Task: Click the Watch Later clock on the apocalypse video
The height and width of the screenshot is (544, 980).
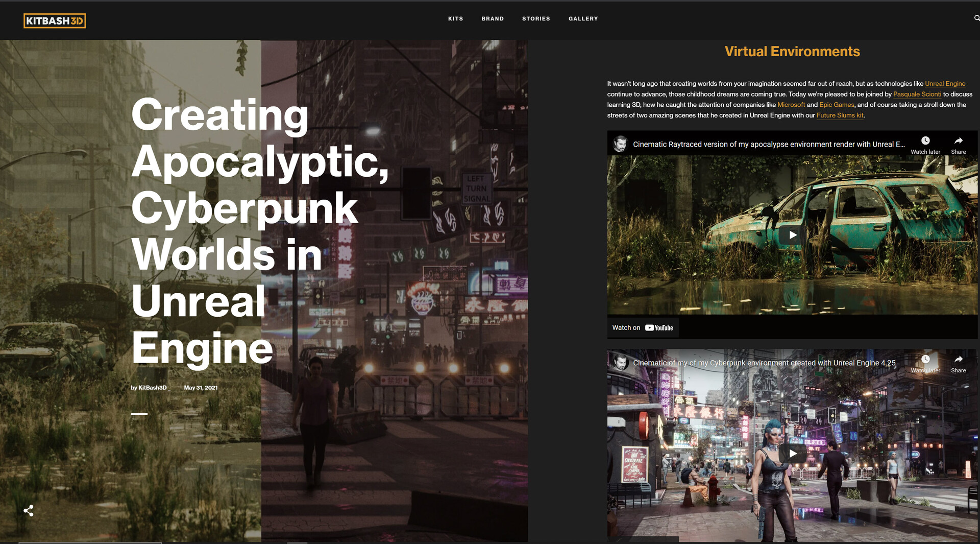Action: coord(925,141)
